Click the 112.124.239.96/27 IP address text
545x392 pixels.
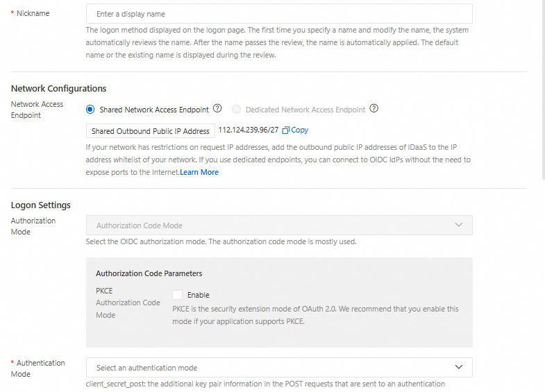click(x=249, y=130)
